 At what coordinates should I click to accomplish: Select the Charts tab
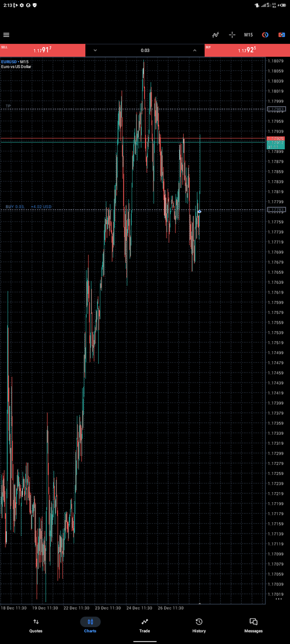[90, 625]
